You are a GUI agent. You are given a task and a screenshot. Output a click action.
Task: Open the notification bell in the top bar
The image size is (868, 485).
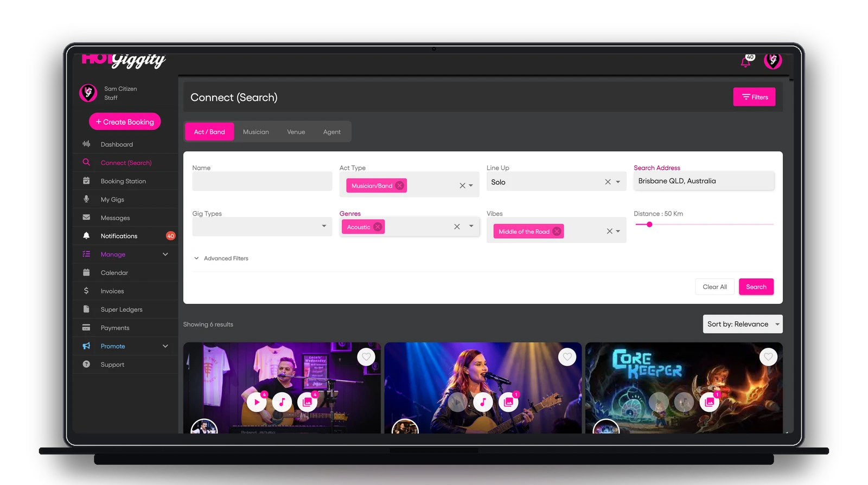pyautogui.click(x=746, y=62)
